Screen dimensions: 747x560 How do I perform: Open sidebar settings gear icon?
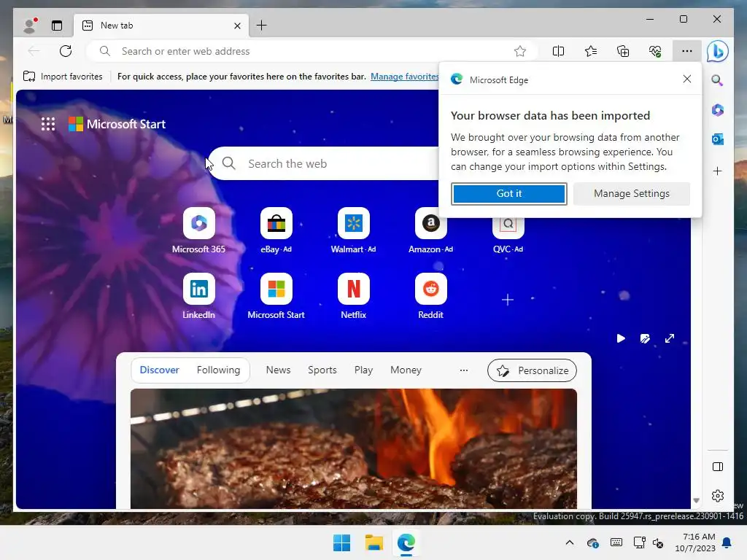point(718,496)
